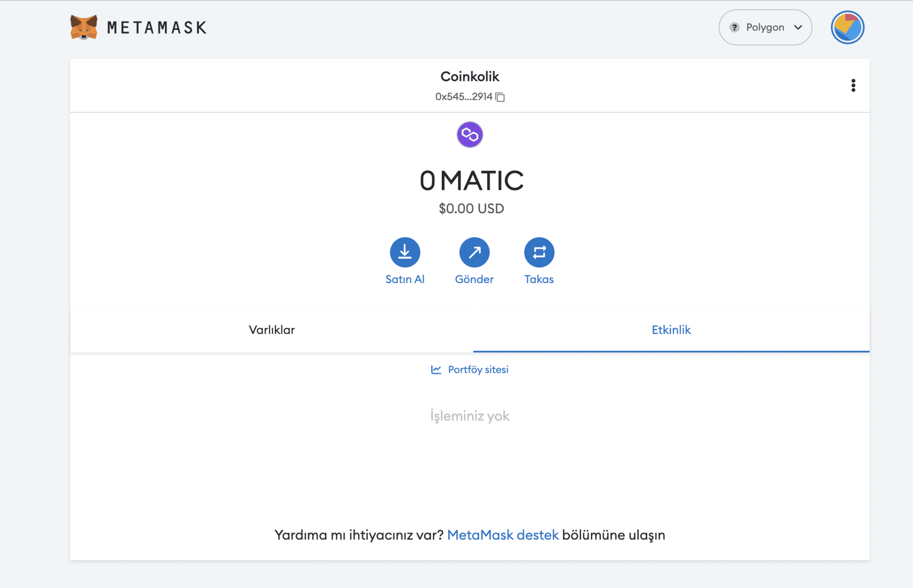Switch to the Etkinlik tab
This screenshot has width=913, height=588.
(x=671, y=330)
